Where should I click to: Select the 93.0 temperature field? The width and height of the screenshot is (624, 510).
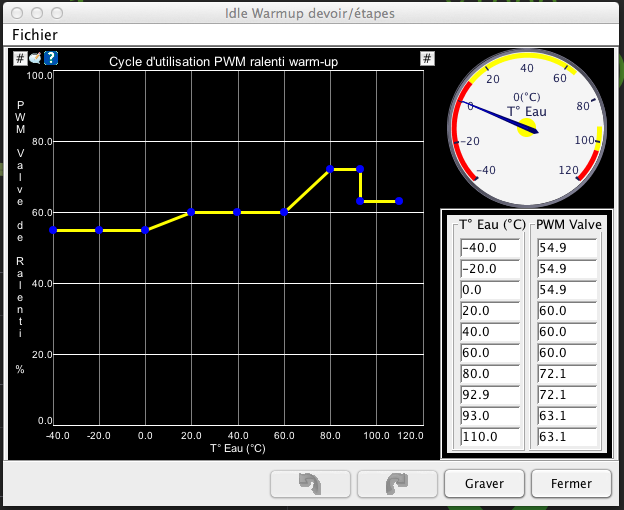coord(490,416)
